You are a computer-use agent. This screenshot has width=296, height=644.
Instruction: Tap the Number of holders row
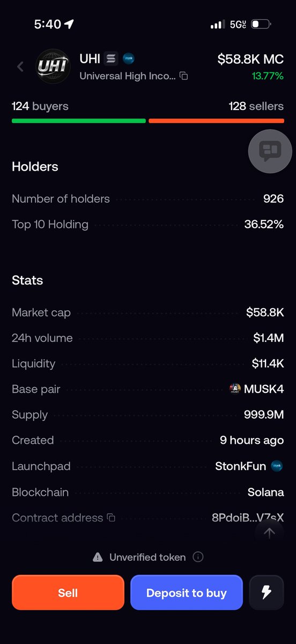pos(148,199)
